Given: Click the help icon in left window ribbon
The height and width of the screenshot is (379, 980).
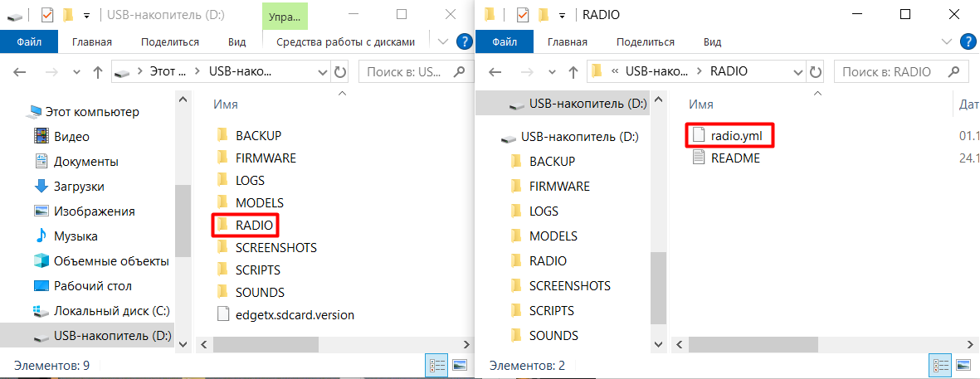Looking at the screenshot, I should (x=464, y=41).
